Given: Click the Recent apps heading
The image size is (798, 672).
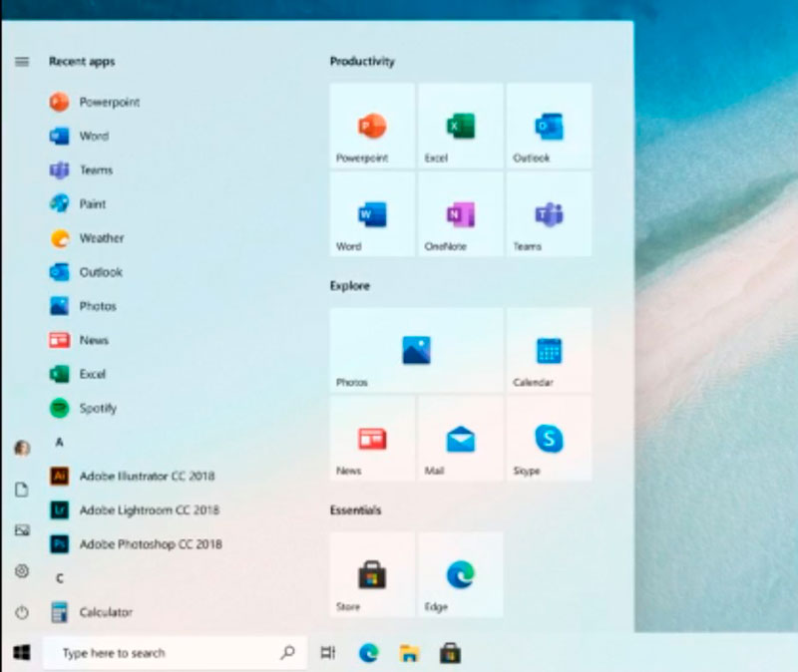Looking at the screenshot, I should point(82,62).
